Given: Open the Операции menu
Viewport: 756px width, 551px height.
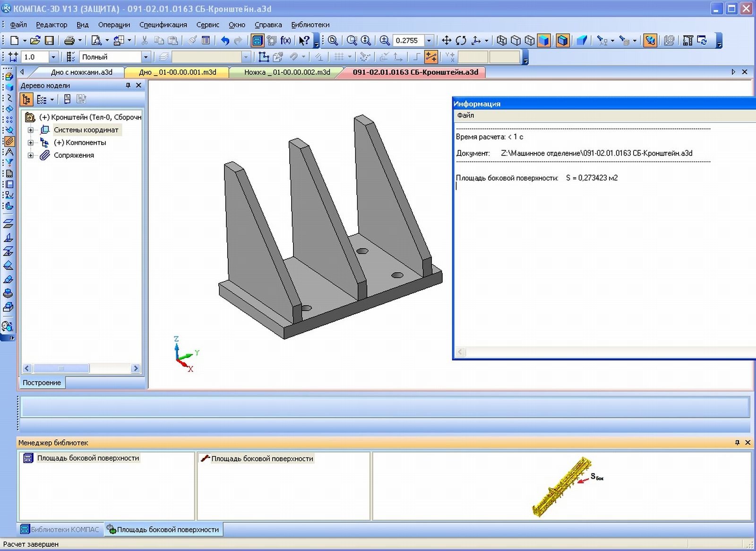Looking at the screenshot, I should pos(114,25).
